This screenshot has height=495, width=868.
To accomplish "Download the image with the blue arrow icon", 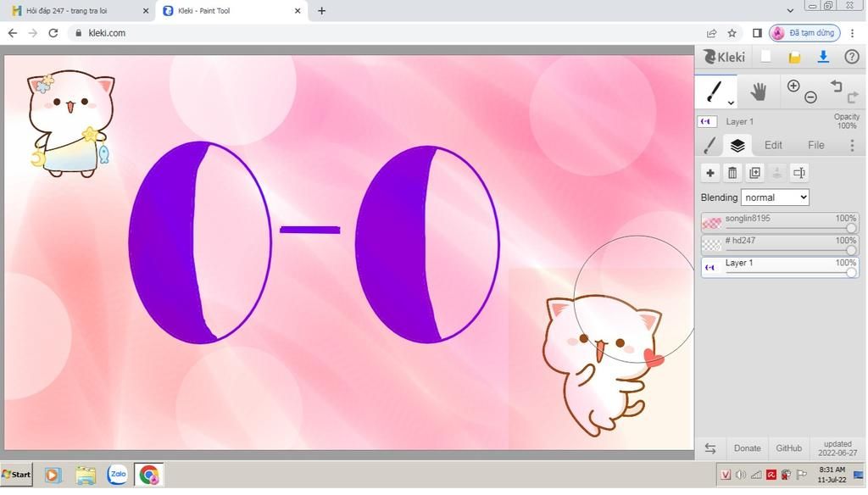I will pos(823,57).
